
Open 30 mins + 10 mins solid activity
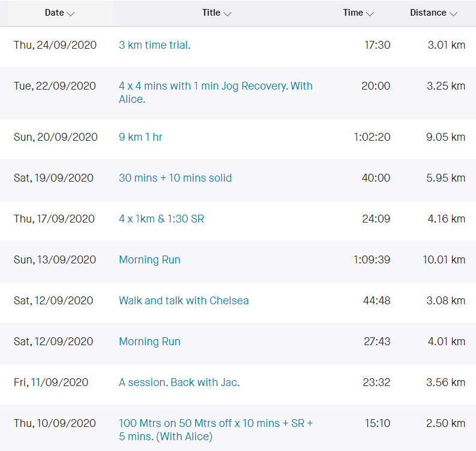tap(175, 178)
